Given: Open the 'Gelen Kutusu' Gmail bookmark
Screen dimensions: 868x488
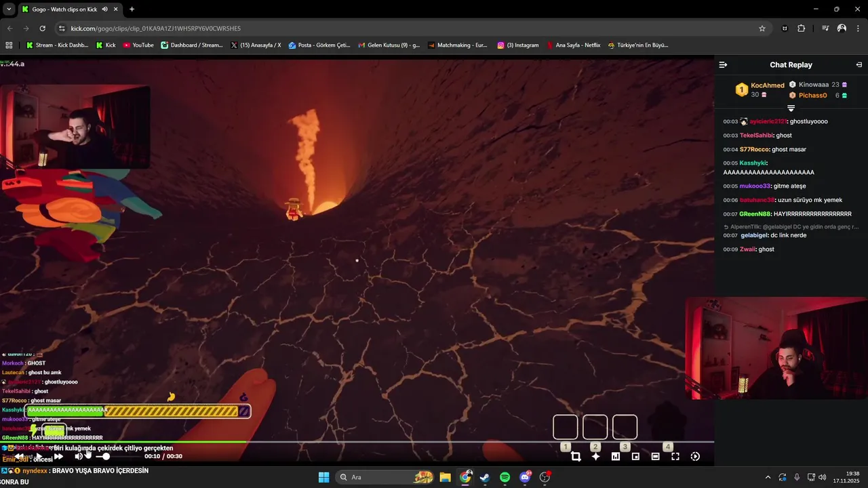Looking at the screenshot, I should (389, 45).
